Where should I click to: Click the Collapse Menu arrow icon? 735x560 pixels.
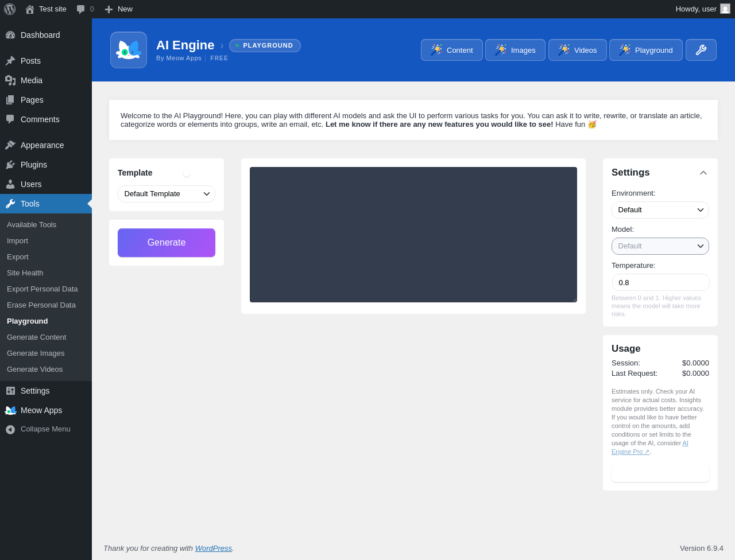10,429
